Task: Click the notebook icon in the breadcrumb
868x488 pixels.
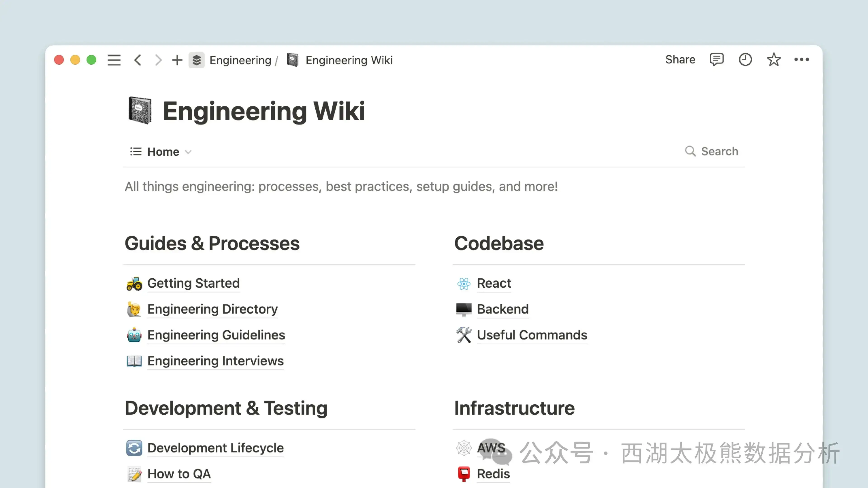Action: click(x=292, y=60)
